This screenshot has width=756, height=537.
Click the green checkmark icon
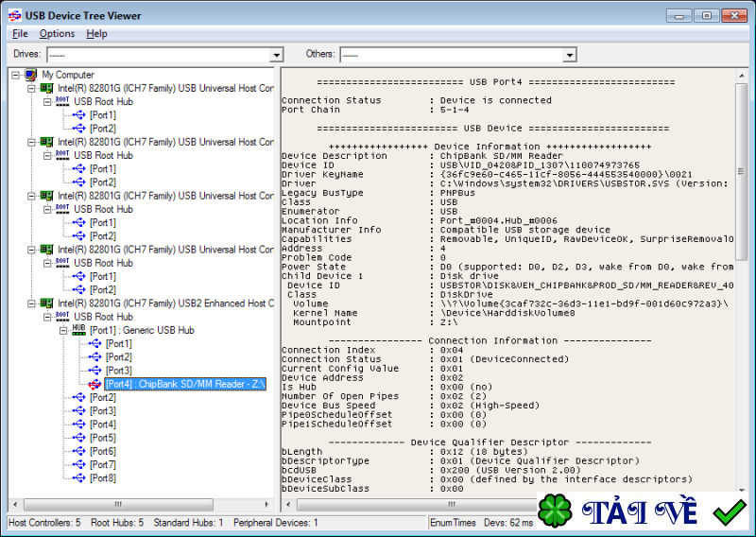click(729, 512)
